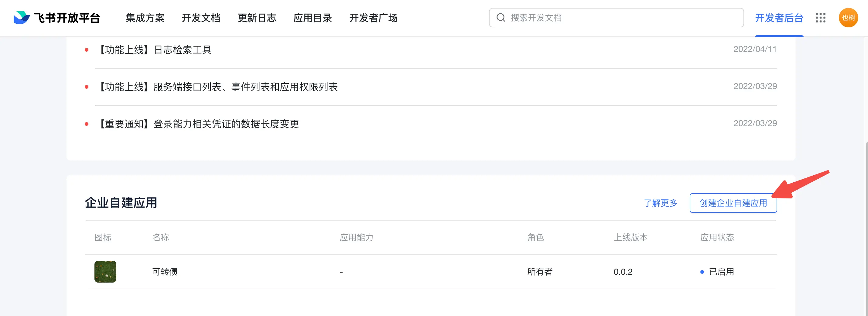Open the 可转债 app icon thumbnail
This screenshot has height=316, width=868.
pos(105,271)
